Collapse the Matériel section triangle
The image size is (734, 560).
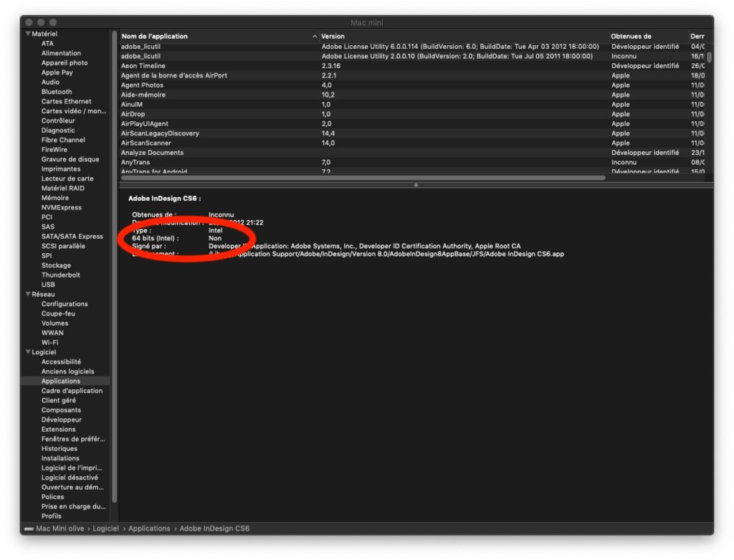tap(28, 34)
